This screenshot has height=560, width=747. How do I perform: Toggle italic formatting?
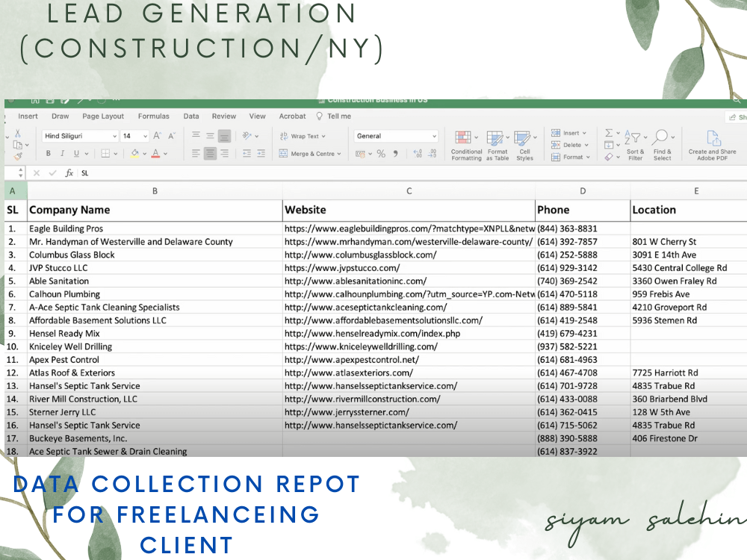click(62, 153)
